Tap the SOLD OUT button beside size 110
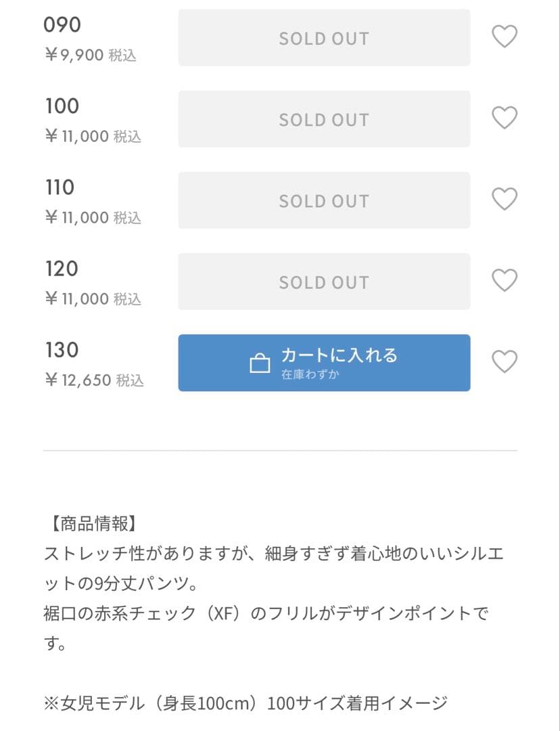This screenshot has width=560, height=731. 324,200
